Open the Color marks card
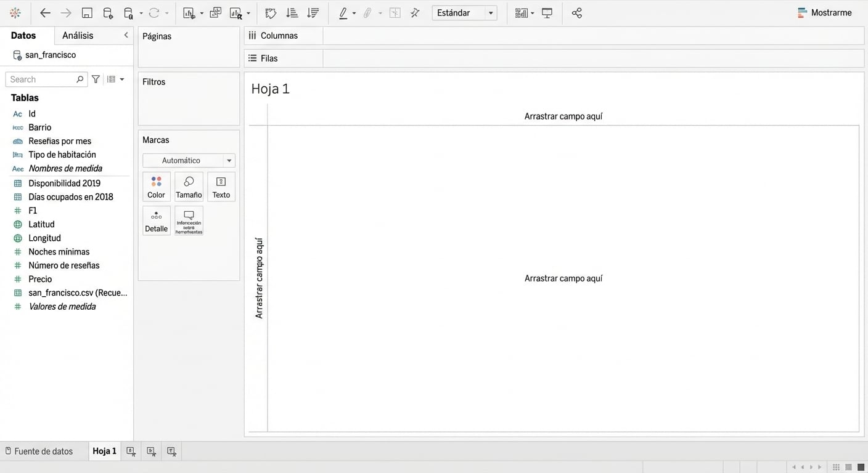The width and height of the screenshot is (868, 473). pyautogui.click(x=156, y=187)
